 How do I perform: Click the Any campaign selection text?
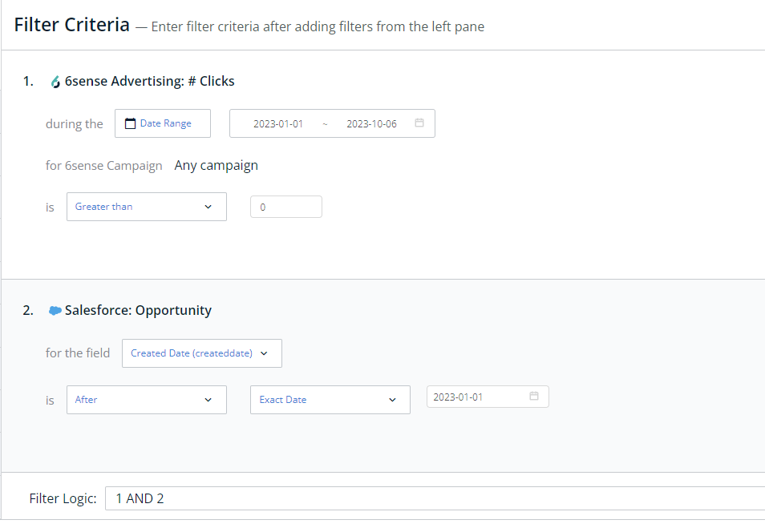[x=217, y=166]
